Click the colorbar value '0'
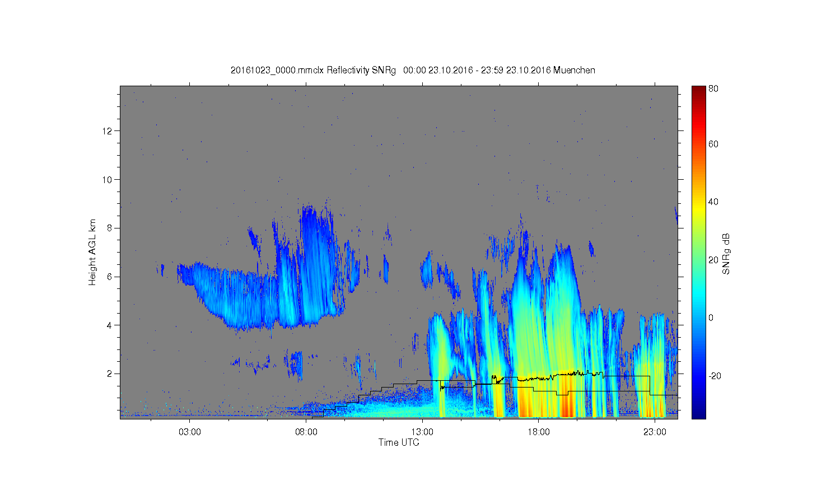840x504 pixels. 711,318
